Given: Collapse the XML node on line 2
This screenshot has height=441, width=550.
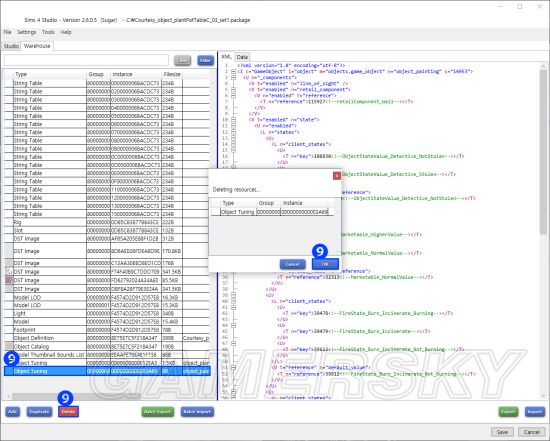Looking at the screenshot, I should pos(234,72).
